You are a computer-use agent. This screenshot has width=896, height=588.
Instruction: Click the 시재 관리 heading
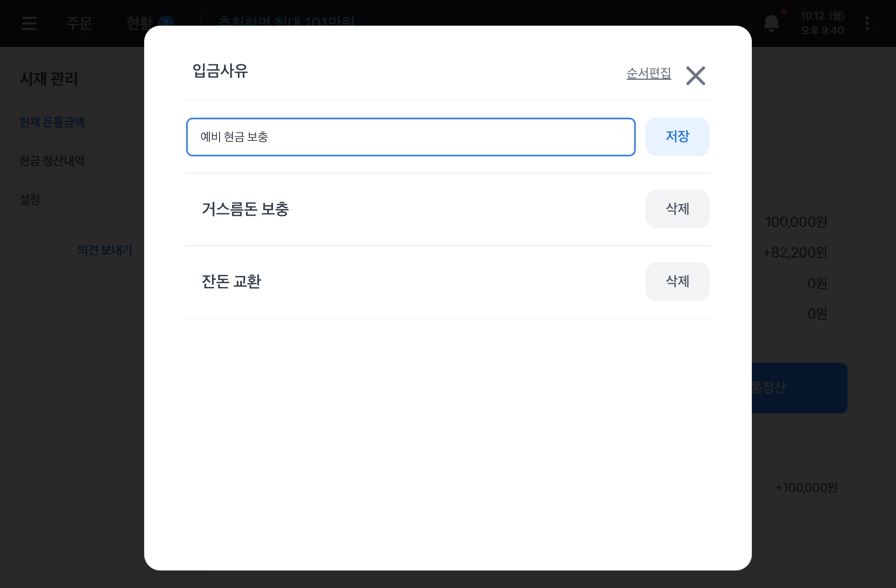(x=49, y=79)
